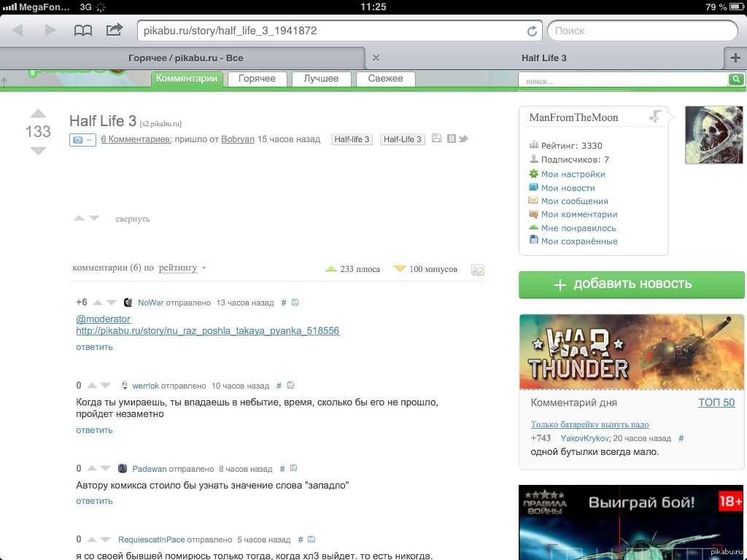Open comment sort dropdown 'рейтингу'
The width and height of the screenshot is (747, 560).
coord(182,268)
